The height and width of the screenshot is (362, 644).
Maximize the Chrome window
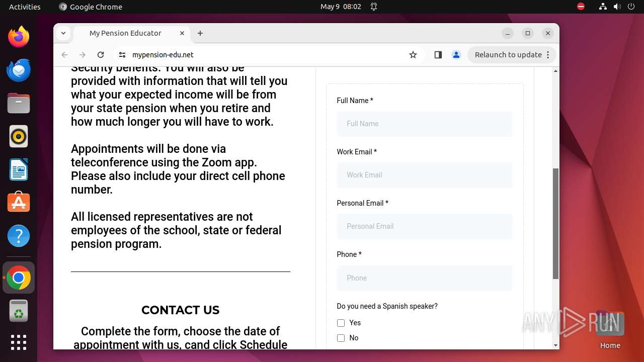(528, 33)
